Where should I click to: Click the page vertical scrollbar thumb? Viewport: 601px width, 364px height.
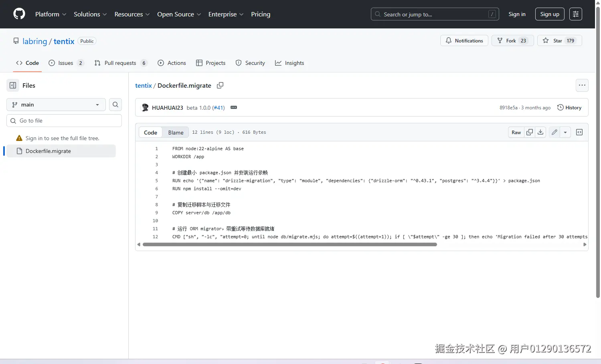(598, 152)
